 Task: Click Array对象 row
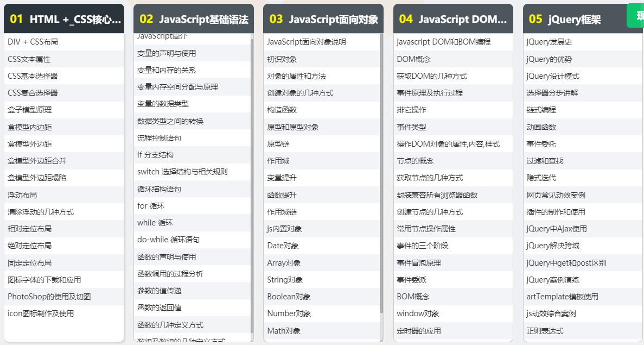tap(322, 263)
